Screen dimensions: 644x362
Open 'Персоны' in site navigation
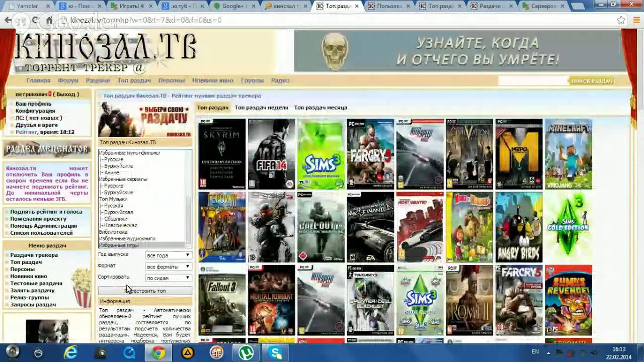click(x=172, y=80)
